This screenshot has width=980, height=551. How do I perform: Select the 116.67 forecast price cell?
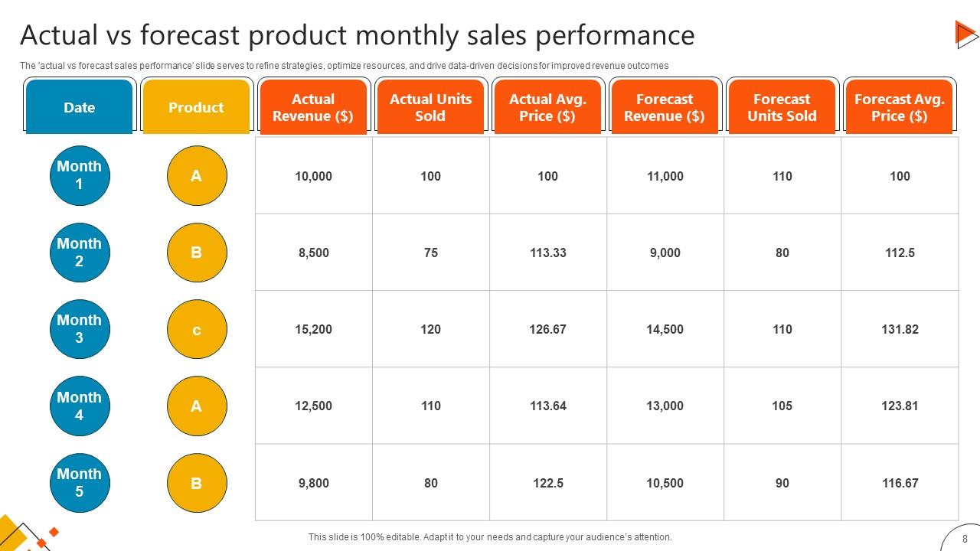click(900, 483)
